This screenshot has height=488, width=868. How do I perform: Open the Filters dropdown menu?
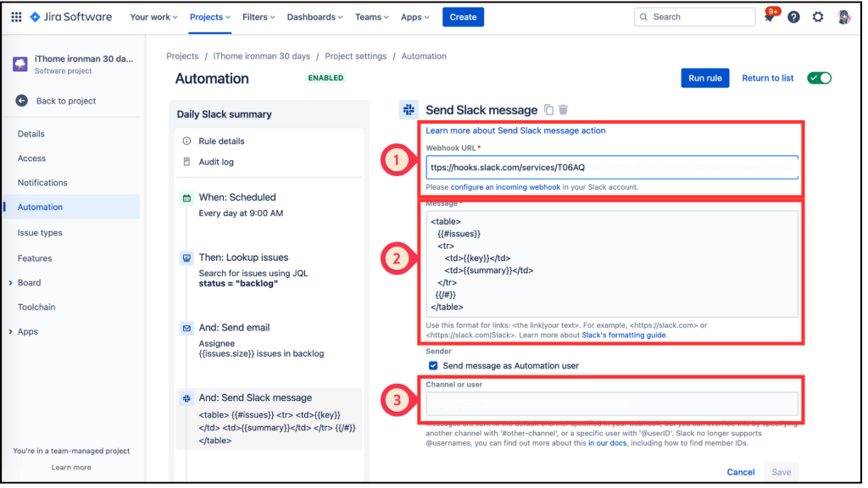point(259,17)
